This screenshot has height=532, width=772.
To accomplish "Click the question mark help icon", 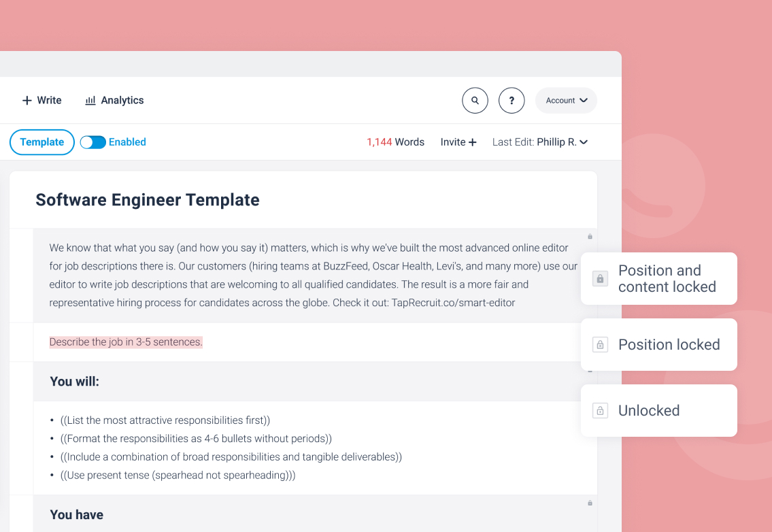I will point(511,100).
